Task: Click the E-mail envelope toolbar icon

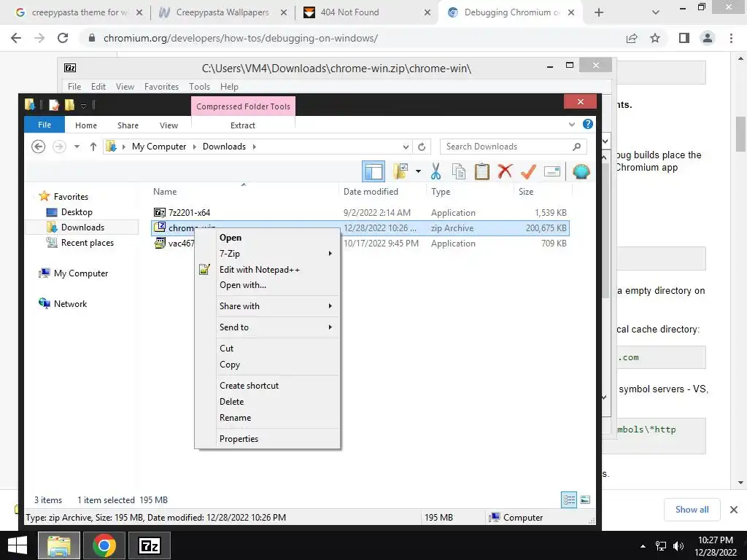Action: tap(551, 171)
